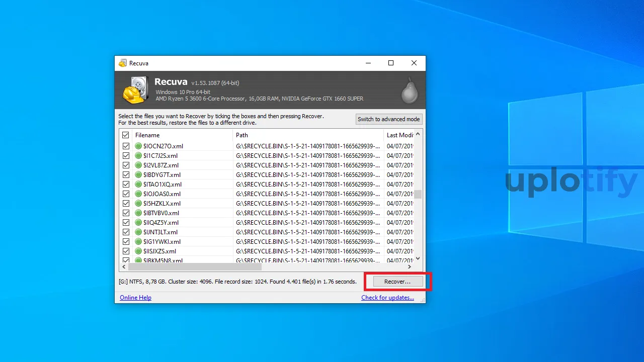This screenshot has width=644, height=362.
Task: Sort the list by the Path column
Action: click(x=308, y=135)
